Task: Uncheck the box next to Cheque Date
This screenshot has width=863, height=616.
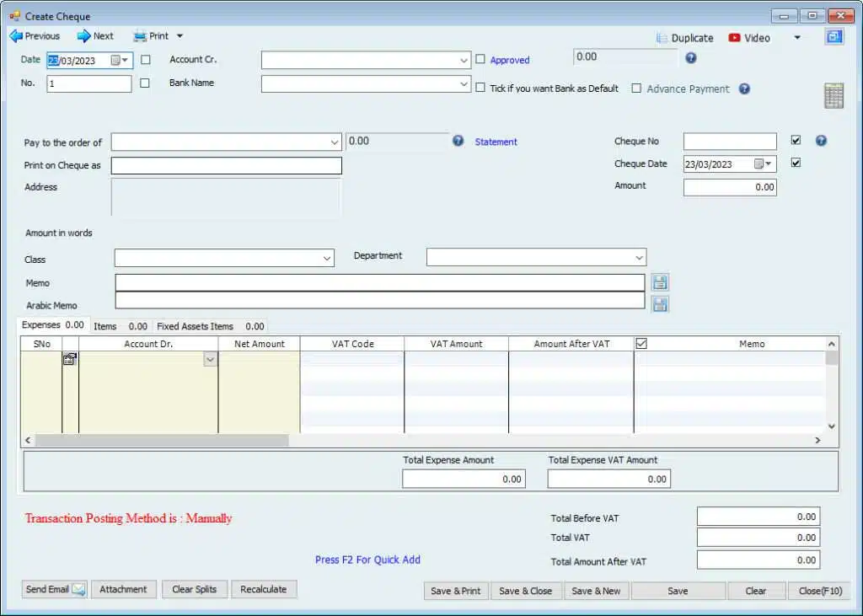Action: point(796,163)
